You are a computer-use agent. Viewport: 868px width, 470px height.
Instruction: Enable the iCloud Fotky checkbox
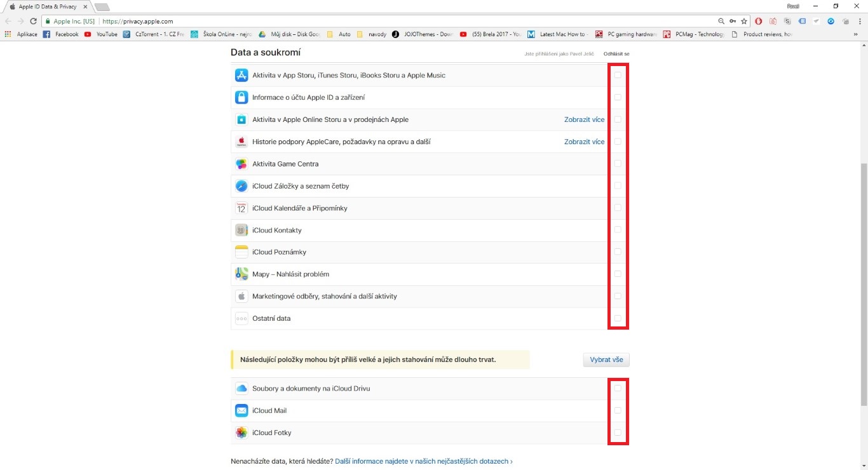click(618, 433)
